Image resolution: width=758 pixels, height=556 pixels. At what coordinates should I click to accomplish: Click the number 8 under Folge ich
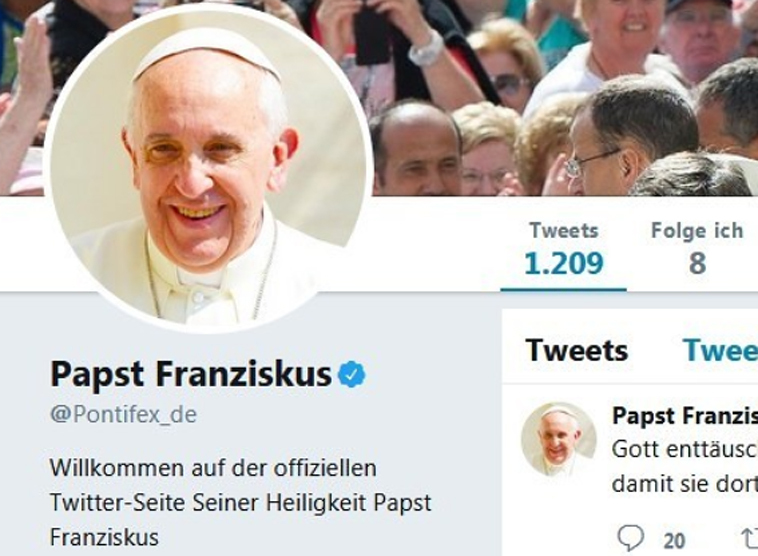[x=697, y=263]
